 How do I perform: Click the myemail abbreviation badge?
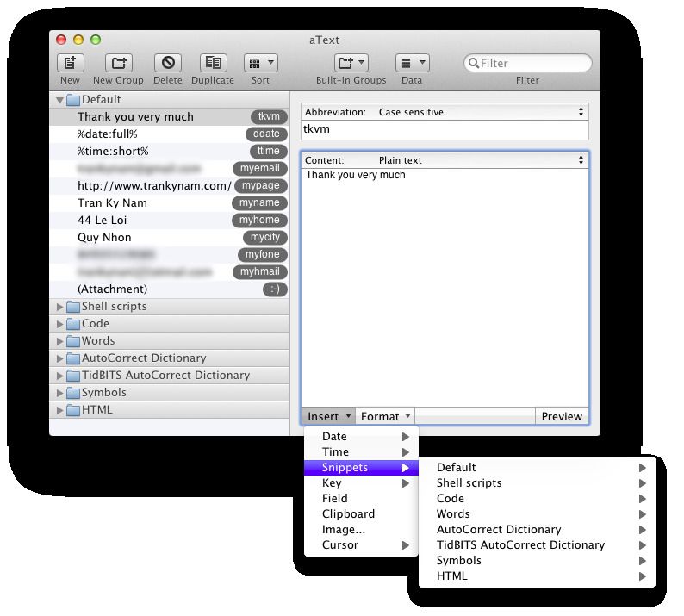click(260, 168)
